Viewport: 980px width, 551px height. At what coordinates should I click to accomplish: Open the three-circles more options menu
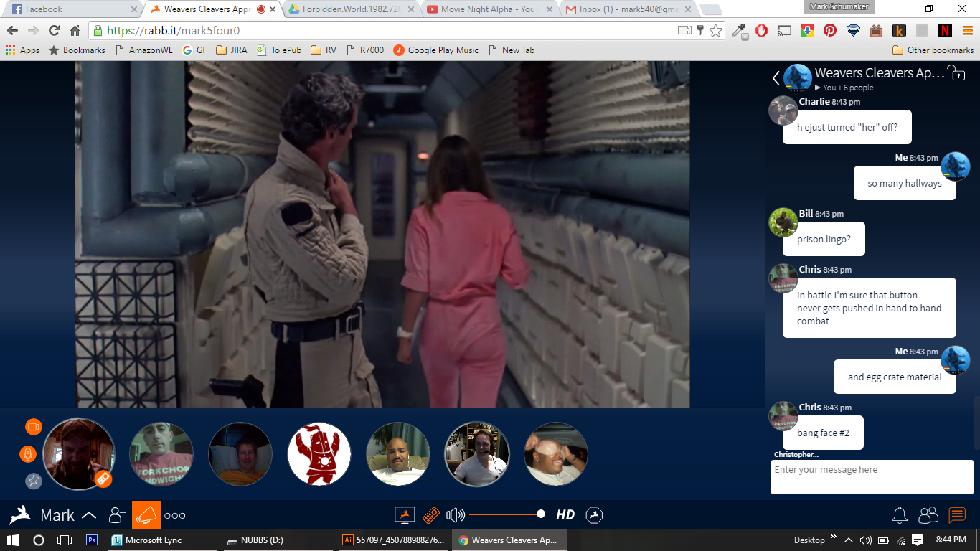(x=175, y=515)
